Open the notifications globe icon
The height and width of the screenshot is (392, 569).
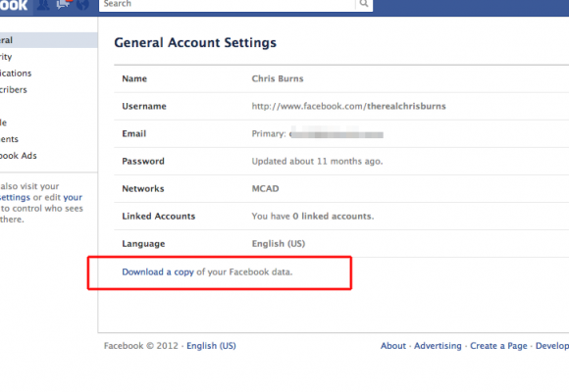82,4
